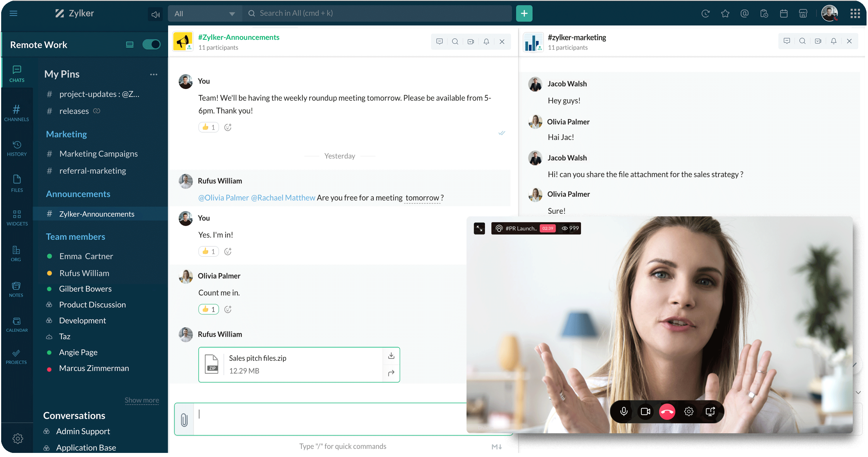Toggle thumbs up on Olivia's message
This screenshot has height=457, width=868.
[209, 309]
